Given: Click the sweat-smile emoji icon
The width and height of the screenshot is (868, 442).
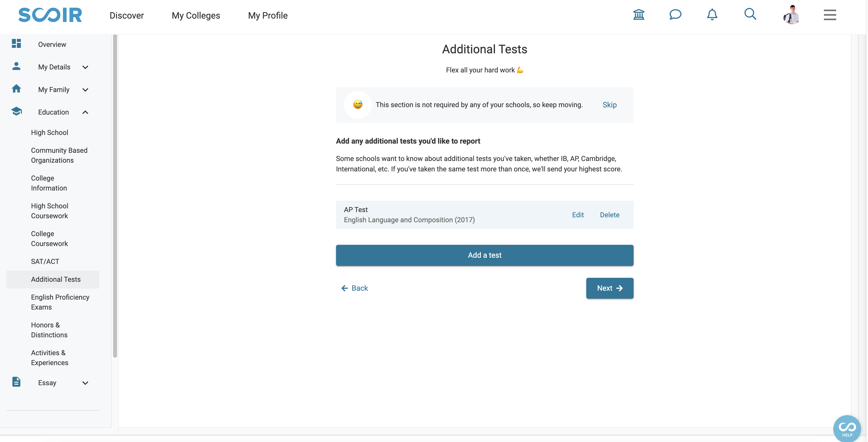Looking at the screenshot, I should point(358,104).
